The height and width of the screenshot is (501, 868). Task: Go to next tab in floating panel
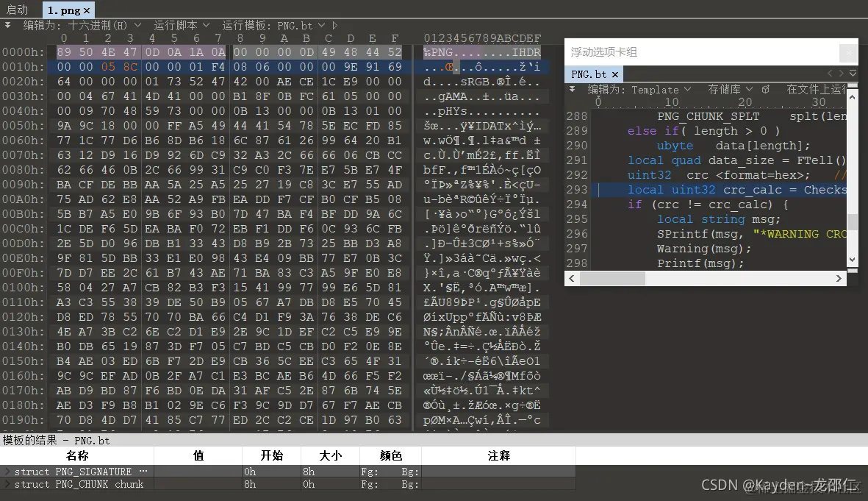pos(842,73)
